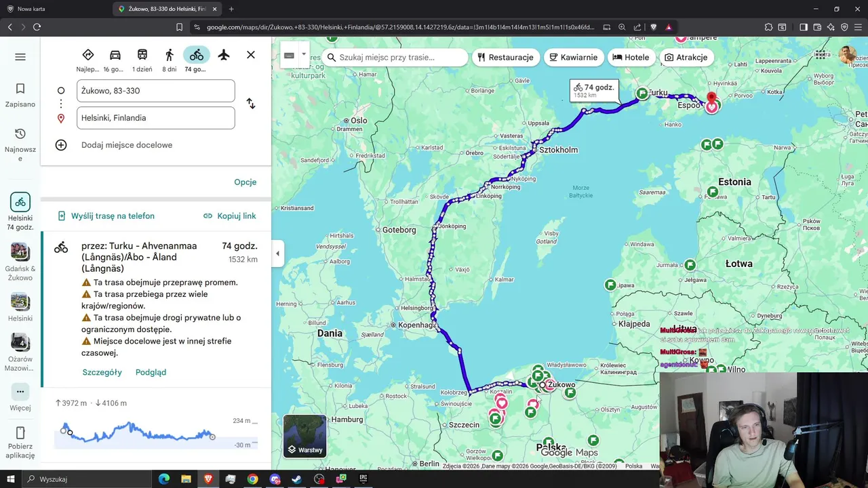Open the Google Maps hamburger menu
Screen dimensions: 868x488
[20, 57]
